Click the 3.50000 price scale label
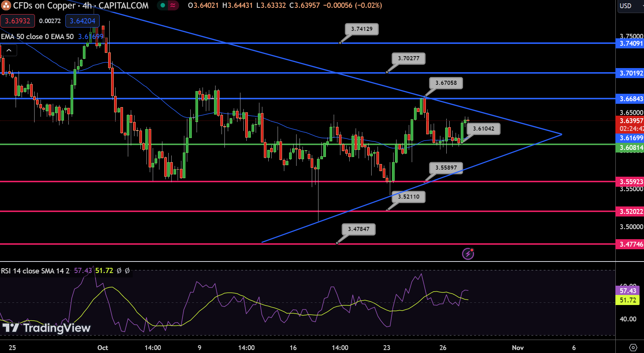This screenshot has height=353, width=644. click(631, 227)
